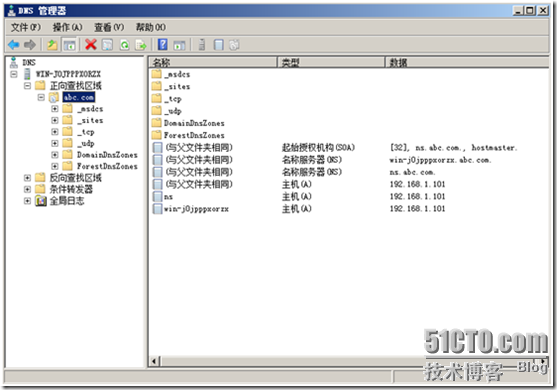Screen dimensions: 557x390
Task: Click the 全局日志 log icon in tree
Action: pyautogui.click(x=41, y=201)
